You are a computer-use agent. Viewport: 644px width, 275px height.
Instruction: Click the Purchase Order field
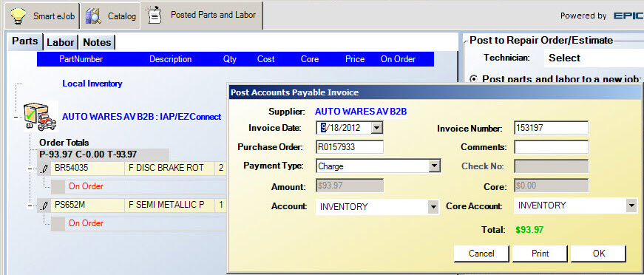[x=350, y=147]
